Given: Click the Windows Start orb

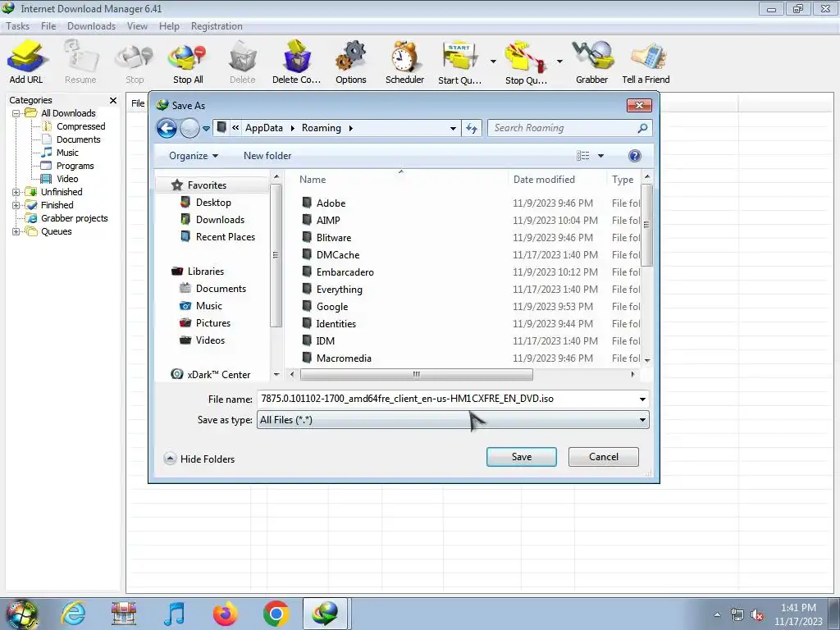Looking at the screenshot, I should pos(21,614).
